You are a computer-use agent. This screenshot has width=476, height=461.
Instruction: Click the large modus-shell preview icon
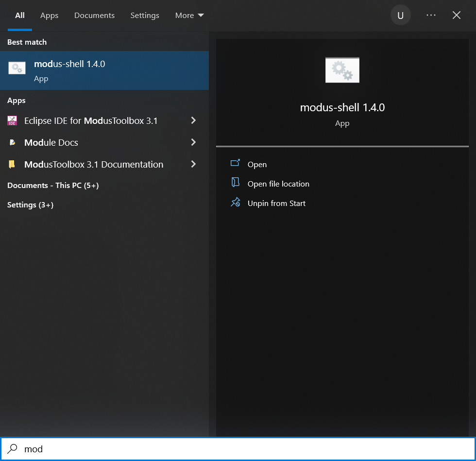(x=342, y=70)
